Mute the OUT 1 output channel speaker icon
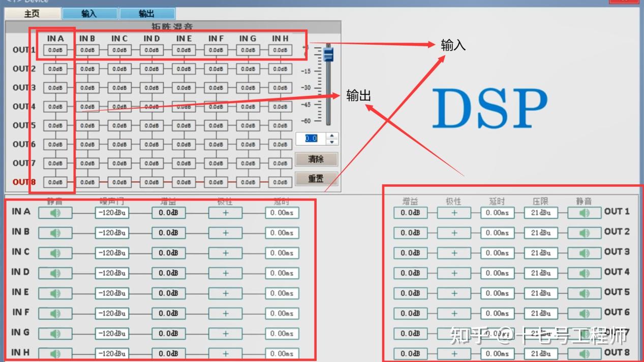 [x=584, y=212]
